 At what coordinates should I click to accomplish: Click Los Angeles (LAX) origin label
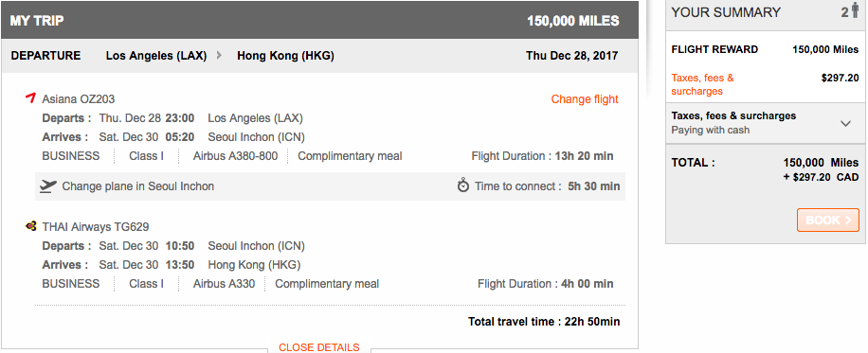[156, 55]
